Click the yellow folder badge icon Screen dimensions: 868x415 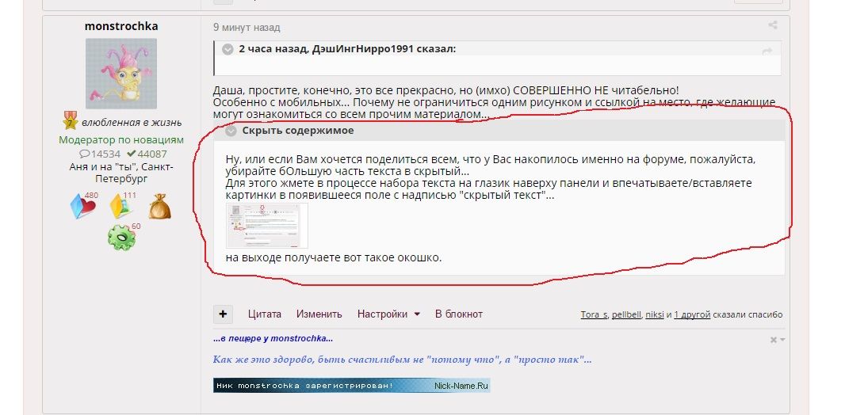point(121,205)
